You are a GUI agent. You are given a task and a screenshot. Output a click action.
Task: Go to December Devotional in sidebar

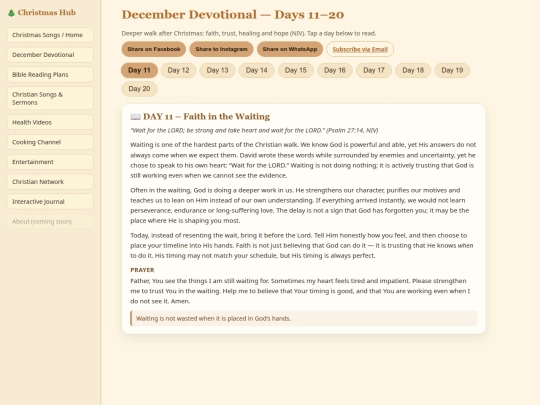click(50, 55)
